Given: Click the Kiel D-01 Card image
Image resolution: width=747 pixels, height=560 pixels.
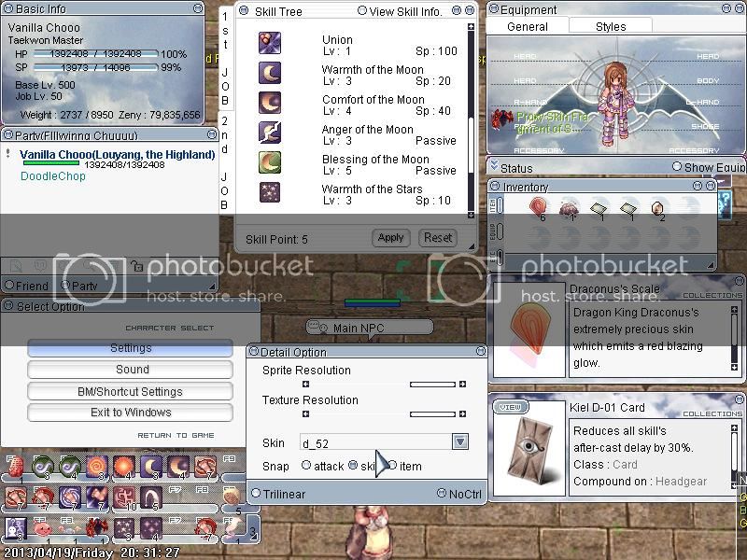Looking at the screenshot, I should coord(528,449).
